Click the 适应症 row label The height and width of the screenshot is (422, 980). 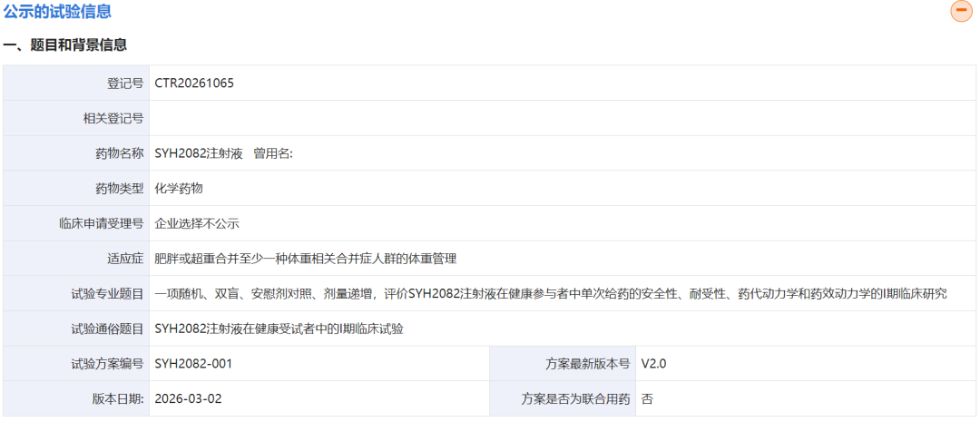click(125, 259)
